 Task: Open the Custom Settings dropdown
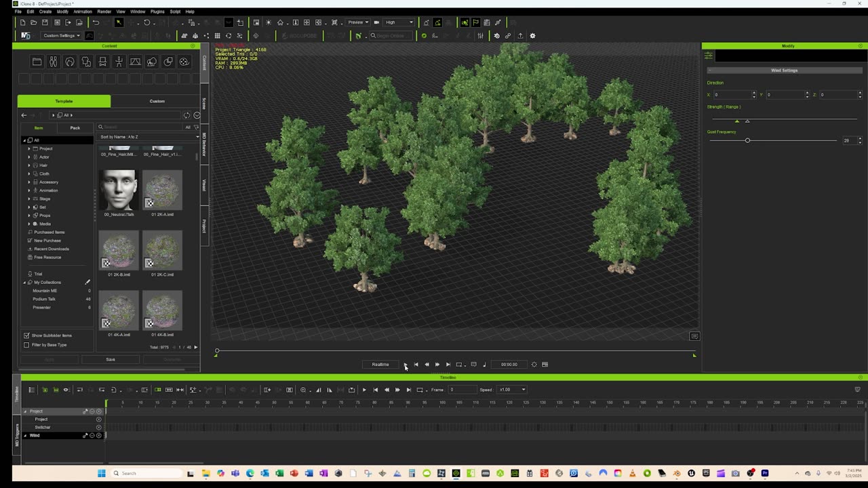tap(61, 36)
